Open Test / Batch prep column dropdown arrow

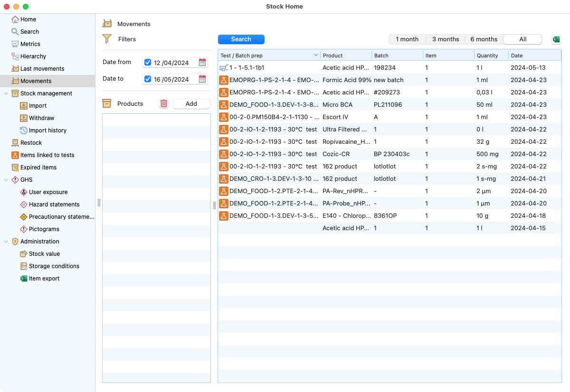point(316,56)
